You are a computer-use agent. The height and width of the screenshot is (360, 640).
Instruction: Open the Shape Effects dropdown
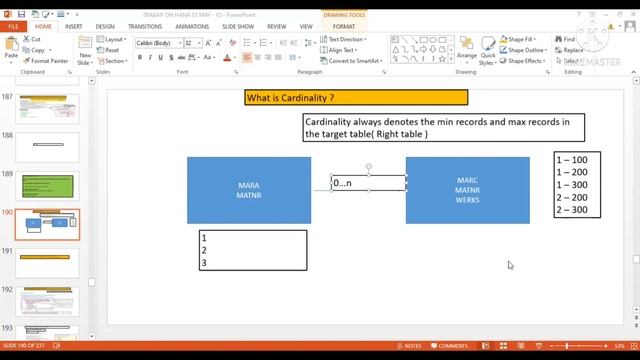[522, 61]
